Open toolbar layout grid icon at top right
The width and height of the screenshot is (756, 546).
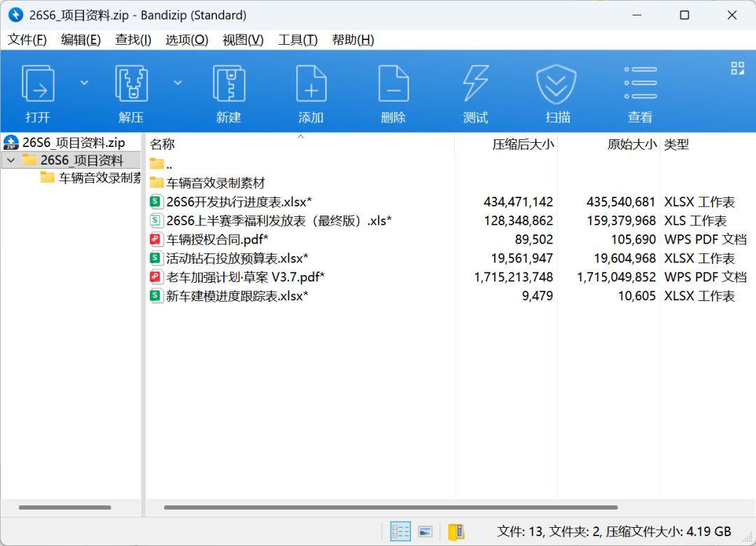click(737, 68)
